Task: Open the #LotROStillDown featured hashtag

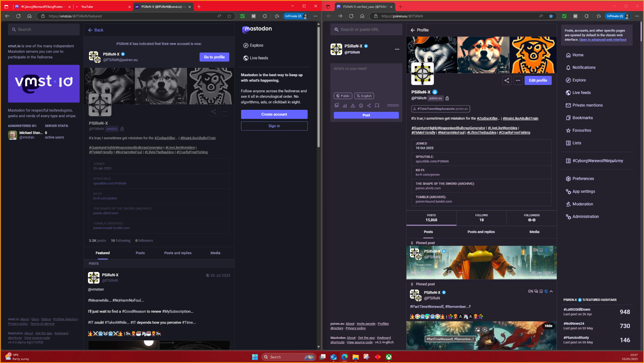Action: click(577, 310)
